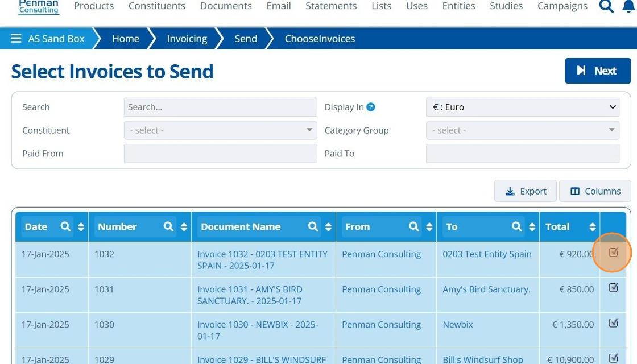Click the AS Sand Box breadcrumb
This screenshot has width=637, height=364.
click(x=56, y=39)
